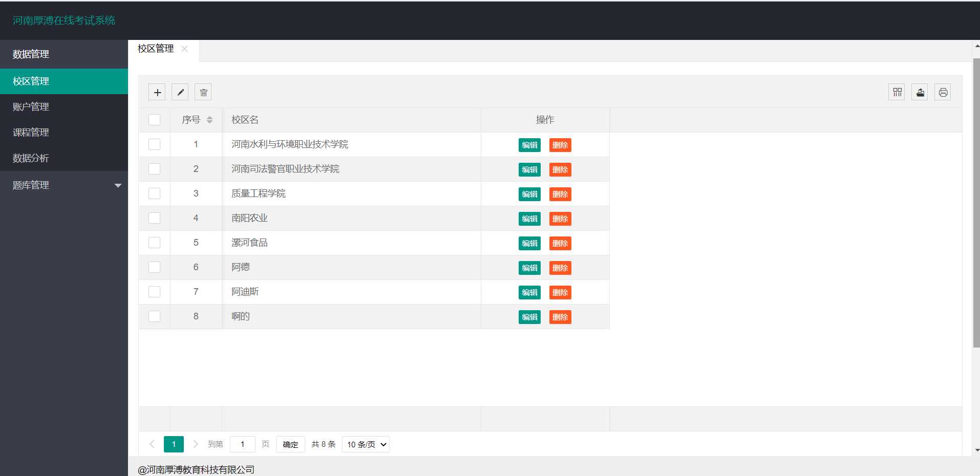This screenshot has width=980, height=476.
Task: Check the row for 河南水利与环境职业技术学院
Action: point(154,144)
